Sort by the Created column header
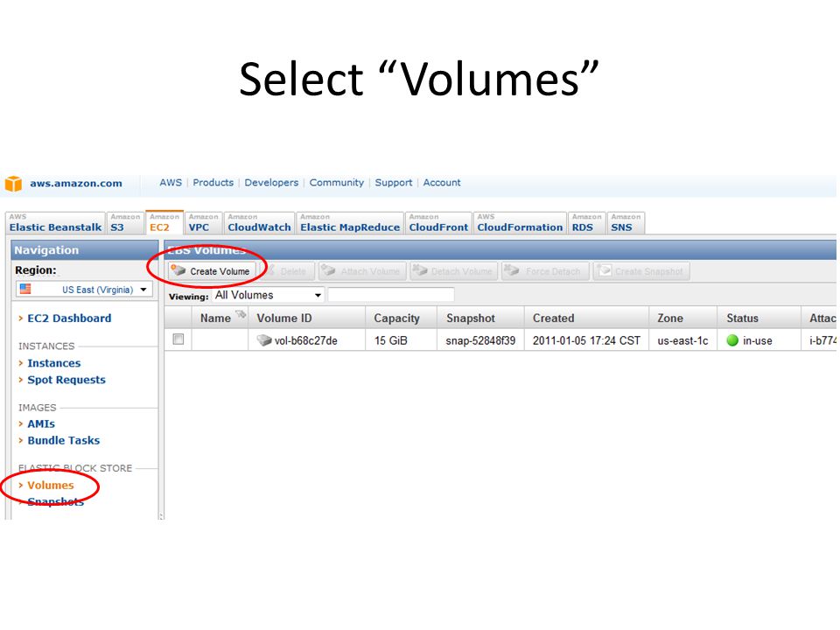 [586, 318]
